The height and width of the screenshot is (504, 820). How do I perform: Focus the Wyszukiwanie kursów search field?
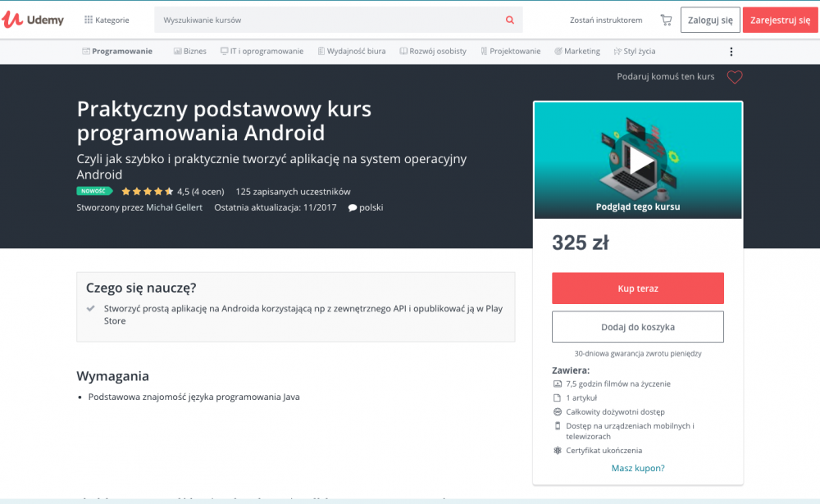(339, 20)
